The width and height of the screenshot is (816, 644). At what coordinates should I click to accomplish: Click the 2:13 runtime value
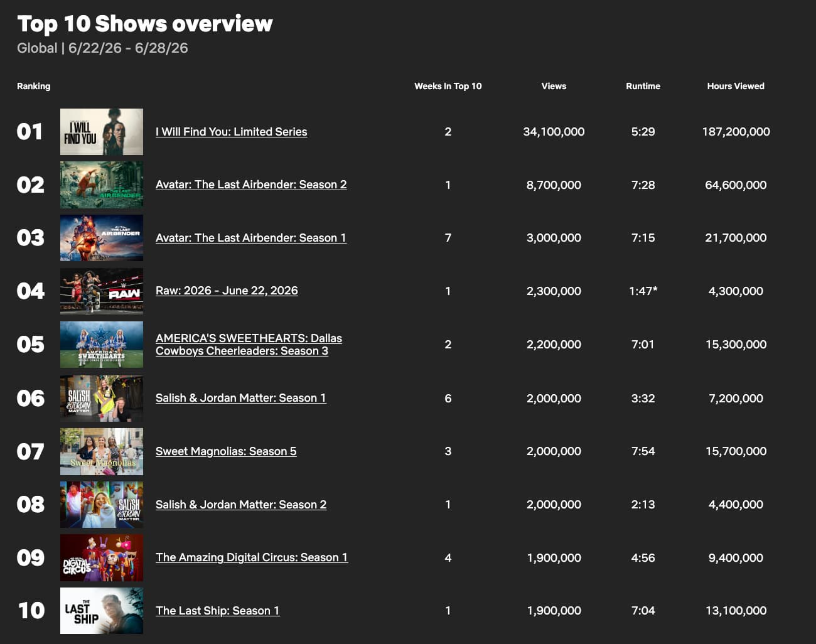point(643,505)
